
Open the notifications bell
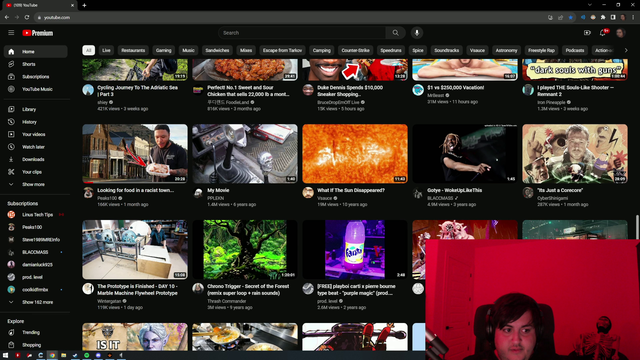[x=603, y=33]
